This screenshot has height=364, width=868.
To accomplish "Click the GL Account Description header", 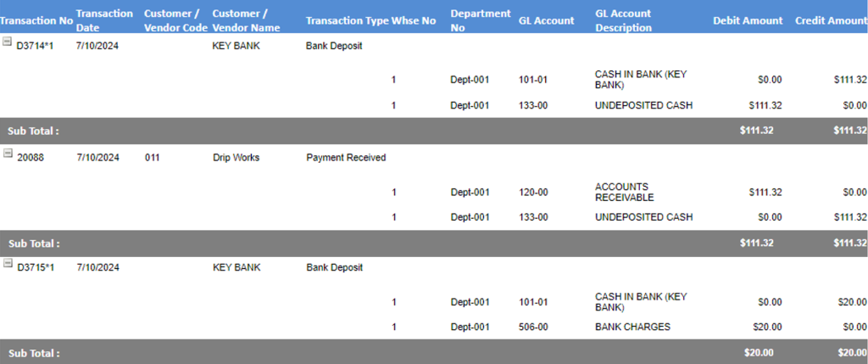I will pyautogui.click(x=623, y=20).
